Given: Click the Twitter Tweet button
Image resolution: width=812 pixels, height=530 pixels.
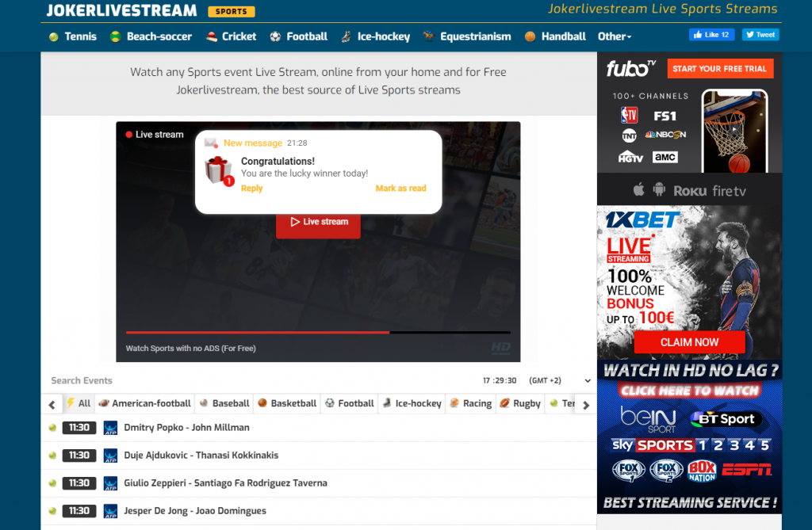Looking at the screenshot, I should (x=760, y=35).
